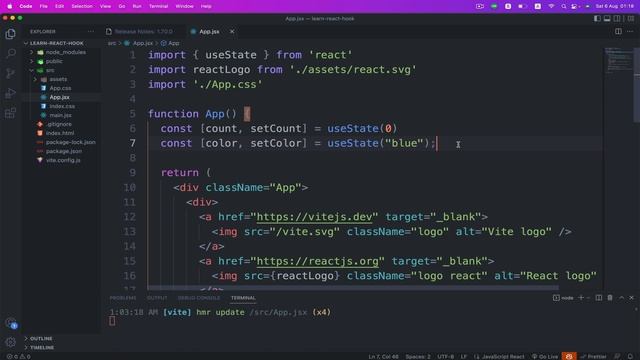Open index.css in the explorer
Screen dimensions: 640x360
coord(61,106)
